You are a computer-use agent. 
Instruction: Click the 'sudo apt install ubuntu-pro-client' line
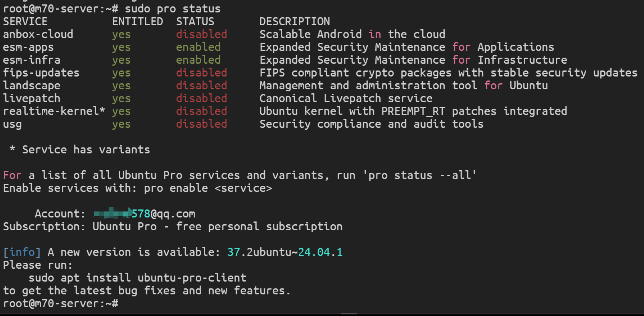pos(138,278)
